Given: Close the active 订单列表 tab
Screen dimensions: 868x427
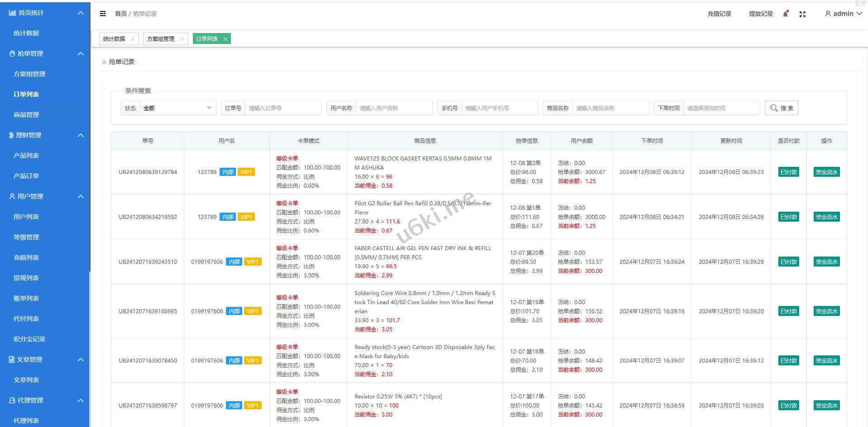Looking at the screenshot, I should pos(225,39).
